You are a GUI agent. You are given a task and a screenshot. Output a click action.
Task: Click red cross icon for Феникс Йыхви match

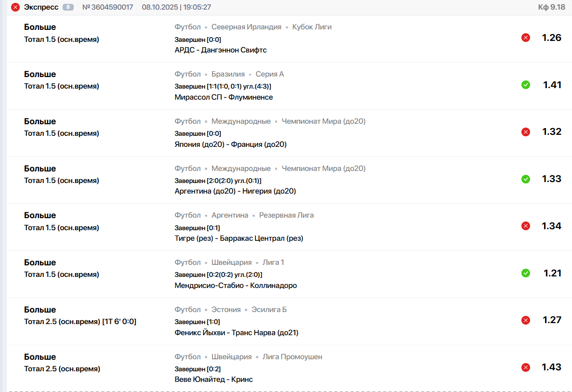coord(526,320)
